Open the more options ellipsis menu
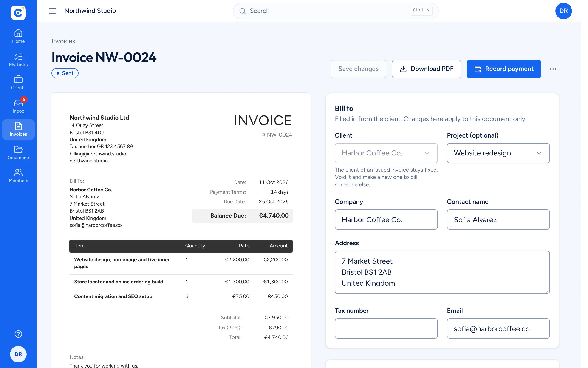The height and width of the screenshot is (368, 588). pyautogui.click(x=553, y=69)
